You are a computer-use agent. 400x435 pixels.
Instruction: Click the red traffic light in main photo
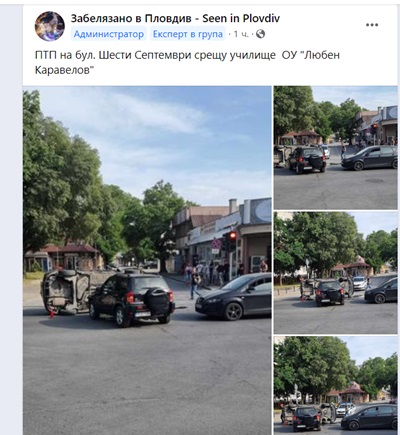232,236
